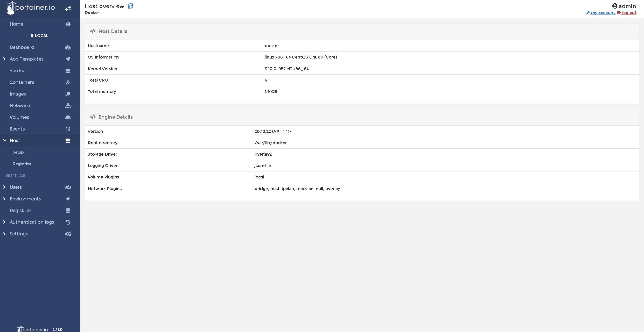
Task: Click the Settings gears icon
Action: (x=68, y=234)
